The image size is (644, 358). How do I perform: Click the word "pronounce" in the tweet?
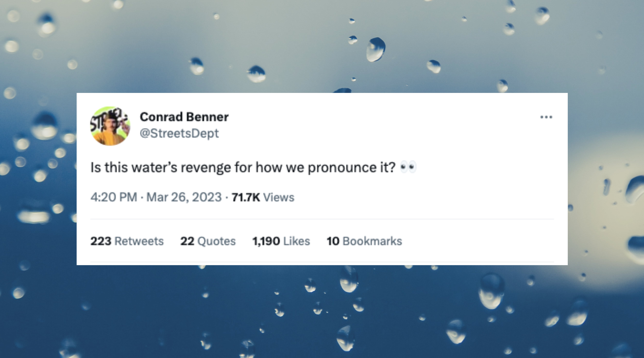[x=342, y=167]
